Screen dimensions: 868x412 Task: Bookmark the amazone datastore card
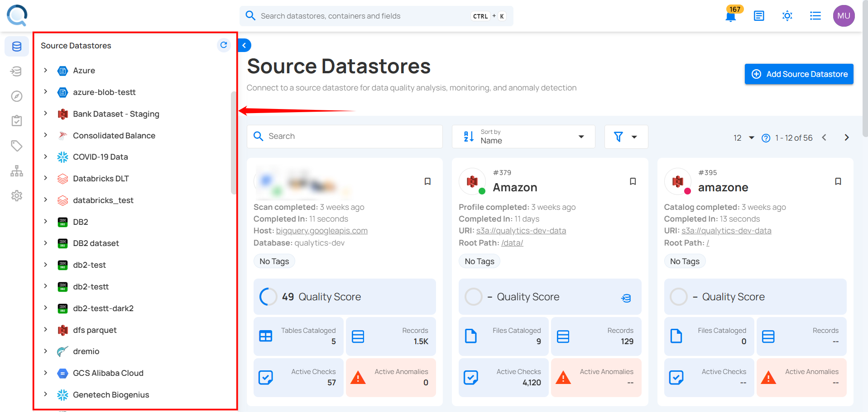coord(838,181)
